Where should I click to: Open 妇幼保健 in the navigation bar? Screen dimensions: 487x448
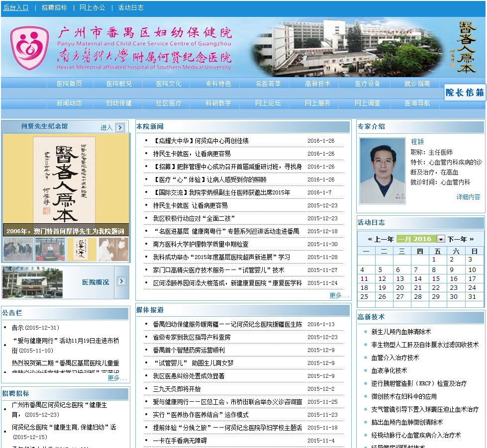coord(119,103)
